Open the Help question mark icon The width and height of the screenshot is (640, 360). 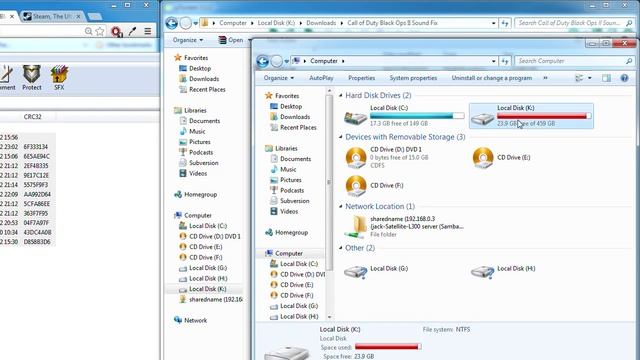(624, 78)
